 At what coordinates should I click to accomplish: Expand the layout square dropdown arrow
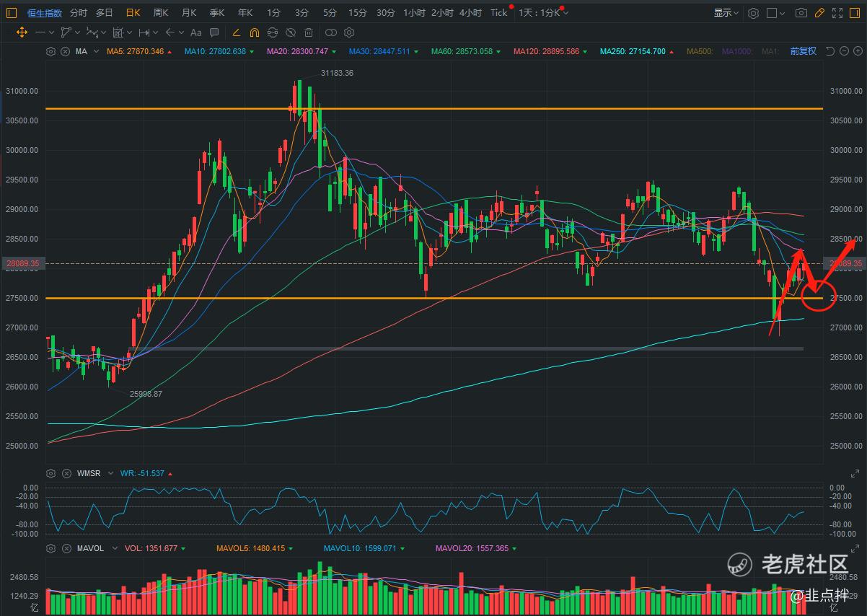783,13
